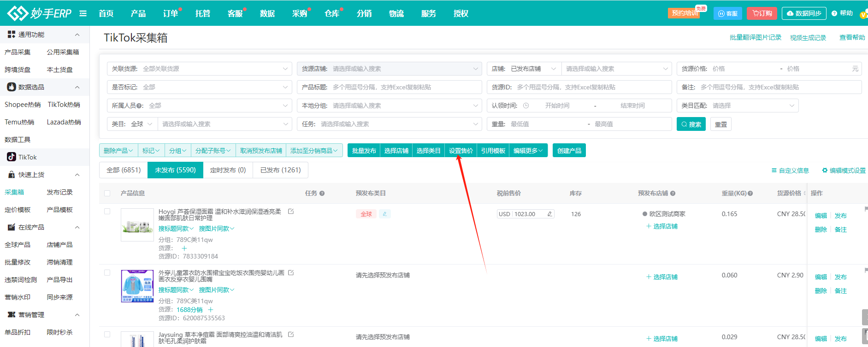This screenshot has width=868, height=347.
Task: Open the 发布记录 sidebar item
Action: (x=60, y=192)
